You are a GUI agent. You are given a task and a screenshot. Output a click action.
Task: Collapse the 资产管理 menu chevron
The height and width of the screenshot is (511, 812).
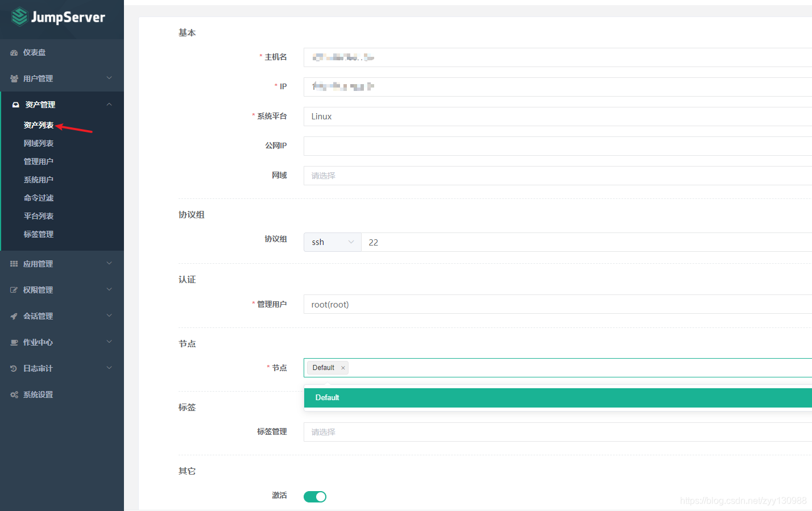click(109, 105)
